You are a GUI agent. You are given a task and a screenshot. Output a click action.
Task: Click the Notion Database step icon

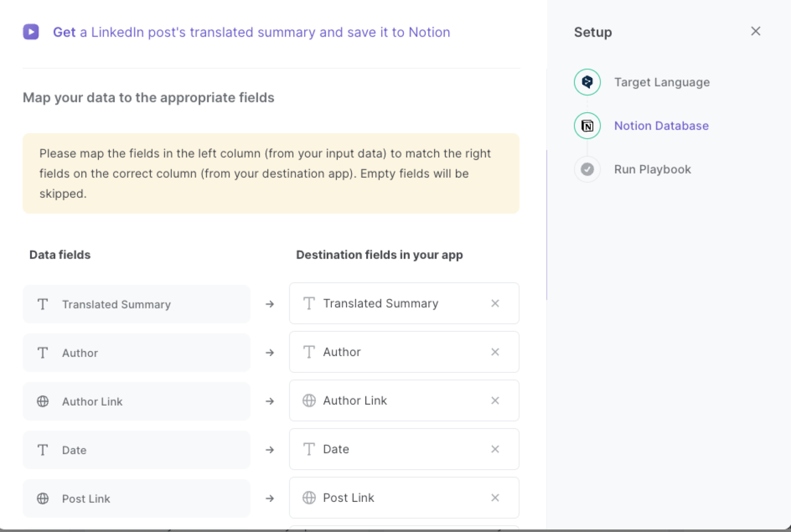click(x=587, y=126)
